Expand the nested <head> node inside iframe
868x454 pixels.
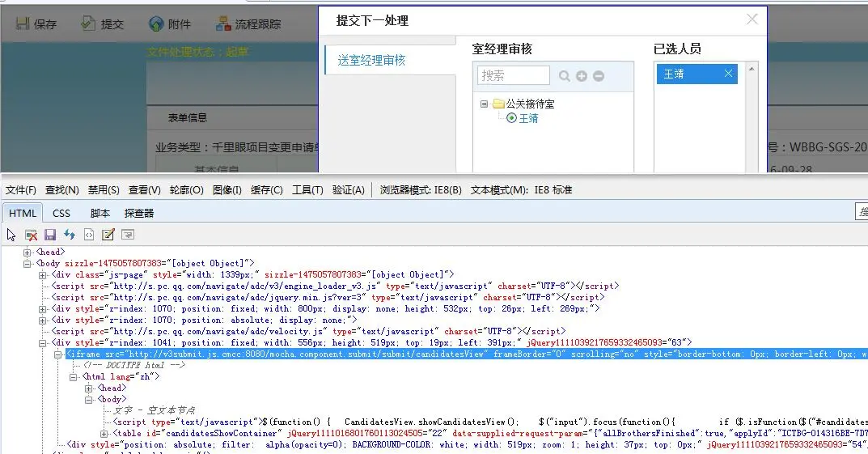[88, 388]
